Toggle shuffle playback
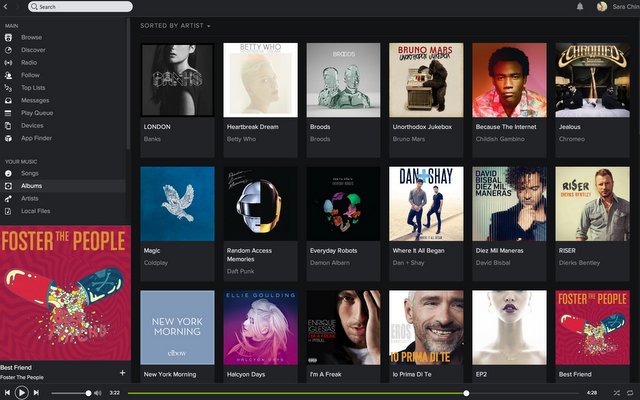 pyautogui.click(x=616, y=393)
